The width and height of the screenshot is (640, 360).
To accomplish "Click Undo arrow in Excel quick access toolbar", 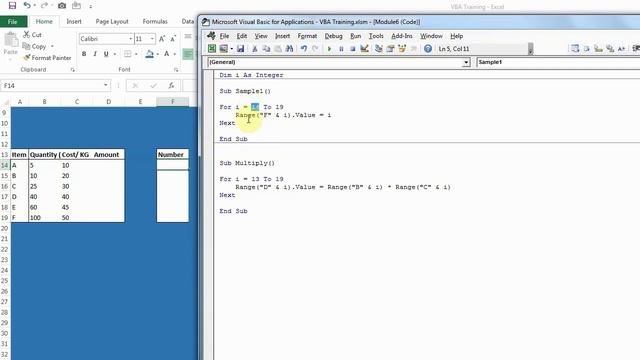I will point(27,5).
